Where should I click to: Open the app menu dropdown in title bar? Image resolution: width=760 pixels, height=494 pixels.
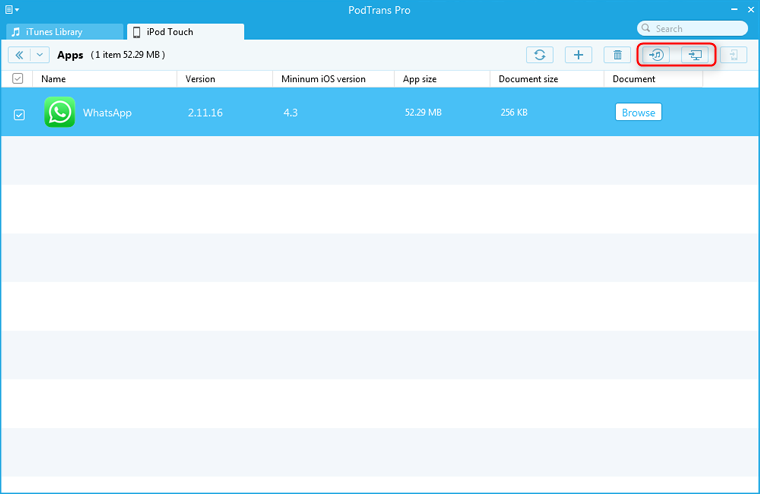[13, 8]
